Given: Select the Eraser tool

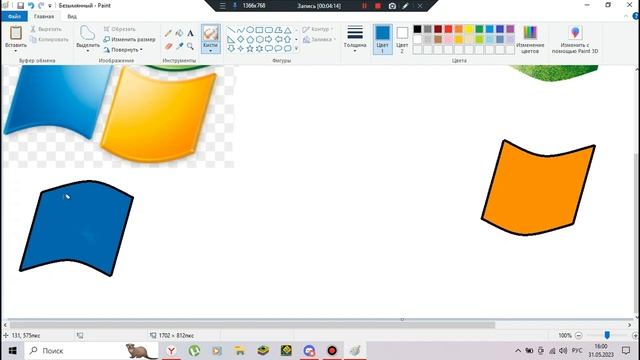Looking at the screenshot, I should (x=168, y=46).
